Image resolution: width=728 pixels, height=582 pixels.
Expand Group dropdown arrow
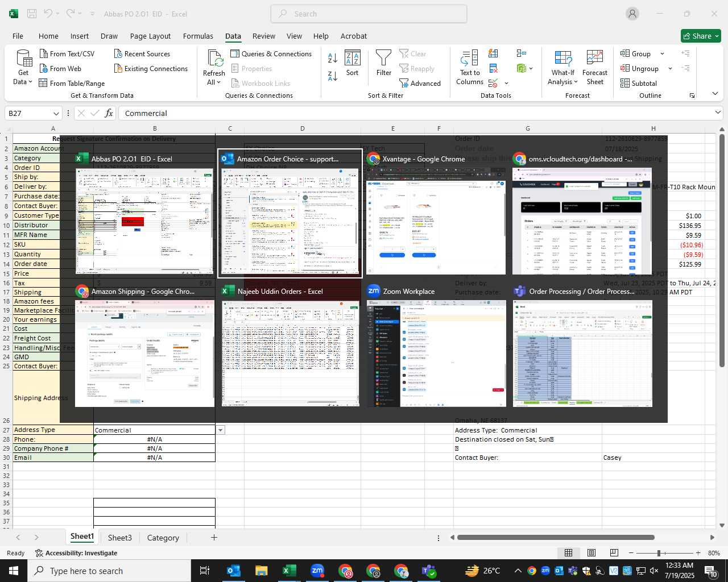point(662,53)
